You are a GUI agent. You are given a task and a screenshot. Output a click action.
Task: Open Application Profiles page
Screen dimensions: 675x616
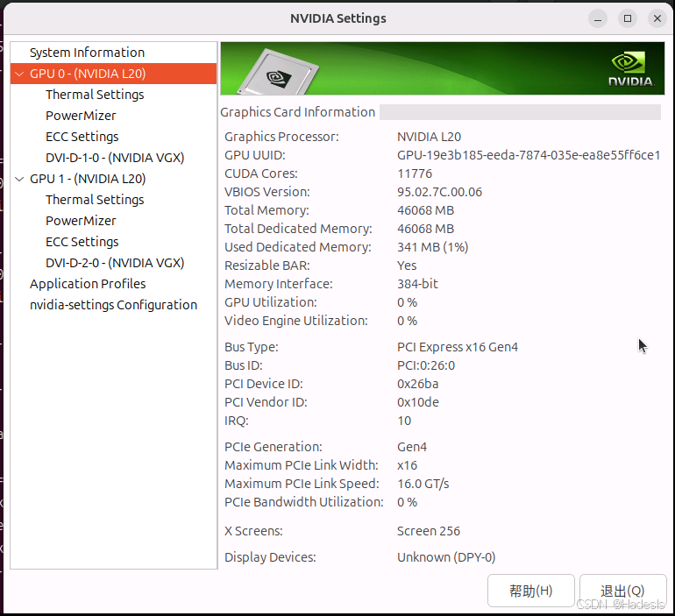pyautogui.click(x=88, y=284)
